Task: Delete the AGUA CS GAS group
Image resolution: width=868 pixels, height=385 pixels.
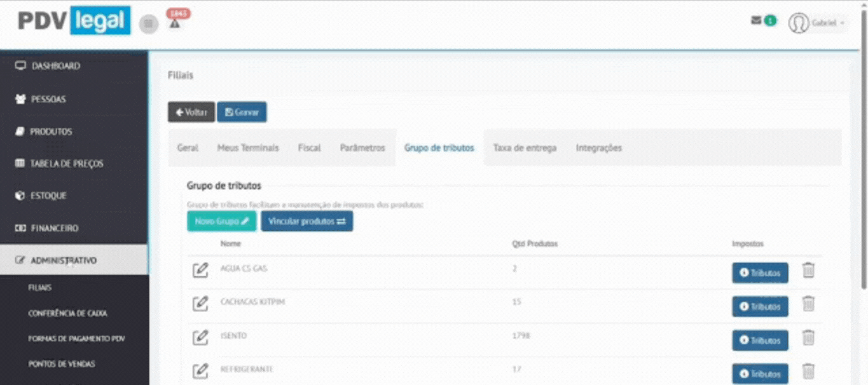Action: click(x=808, y=270)
